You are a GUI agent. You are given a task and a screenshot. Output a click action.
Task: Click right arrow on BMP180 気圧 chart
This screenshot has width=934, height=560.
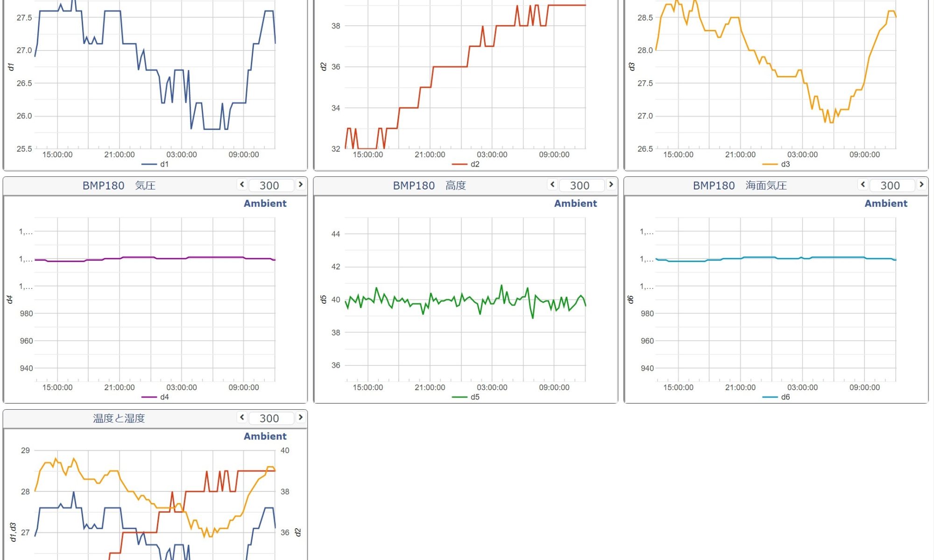pos(301,185)
